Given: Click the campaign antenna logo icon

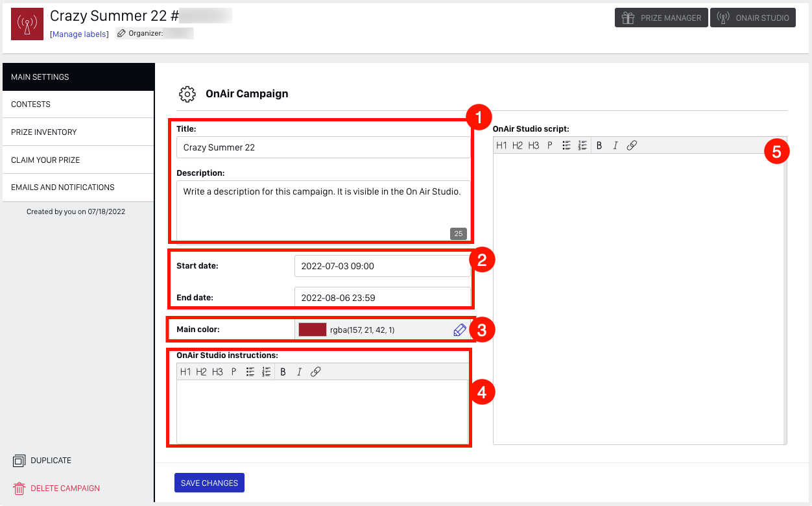Looking at the screenshot, I should [x=27, y=25].
